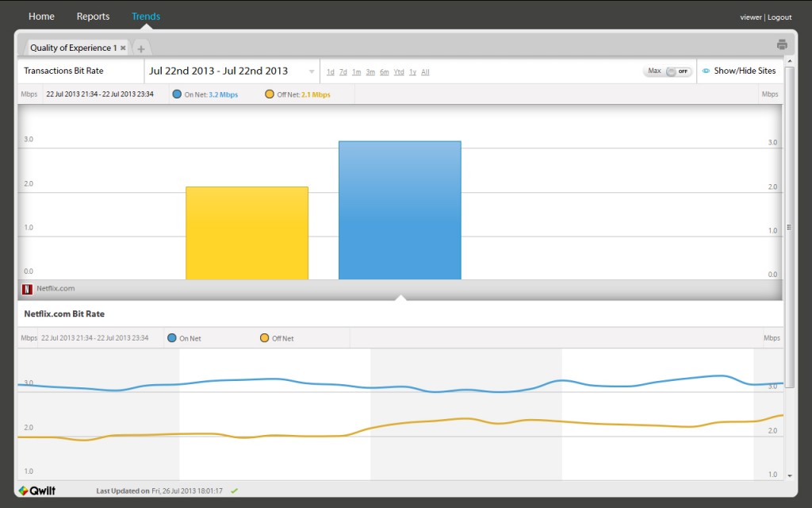
Task: Click the printer icon
Action: (782, 44)
